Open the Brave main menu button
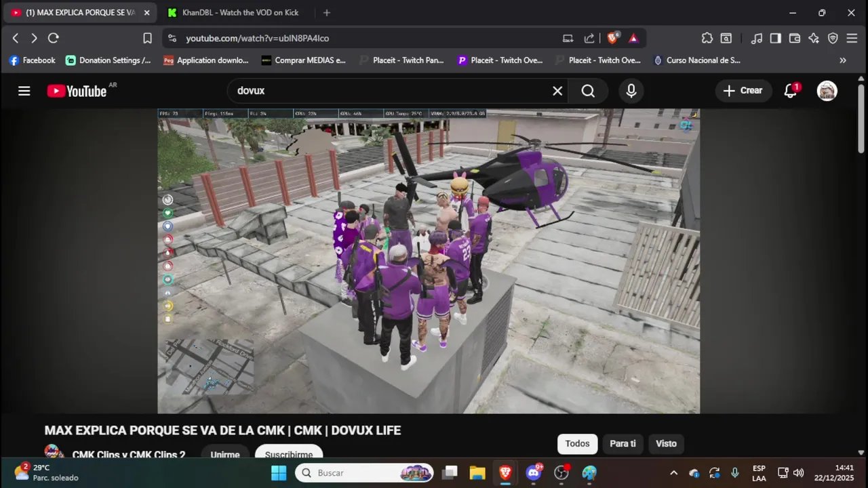Viewport: 868px width, 488px height. [852, 39]
